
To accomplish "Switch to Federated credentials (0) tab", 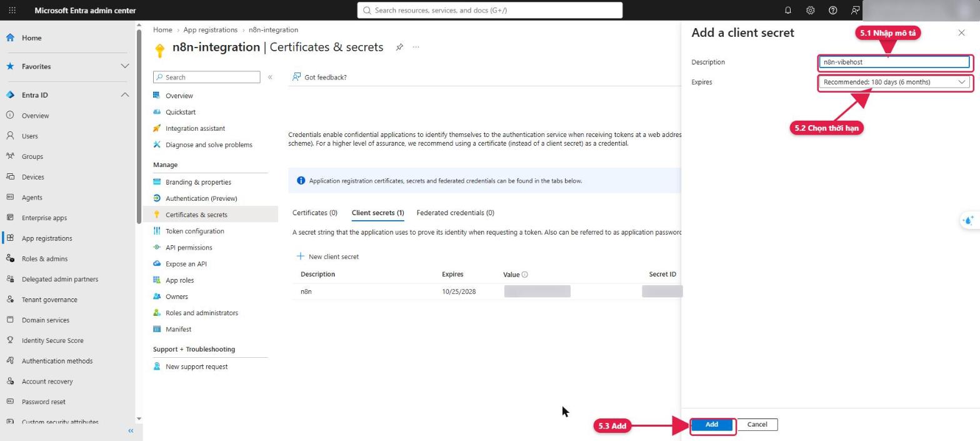I will pos(455,213).
